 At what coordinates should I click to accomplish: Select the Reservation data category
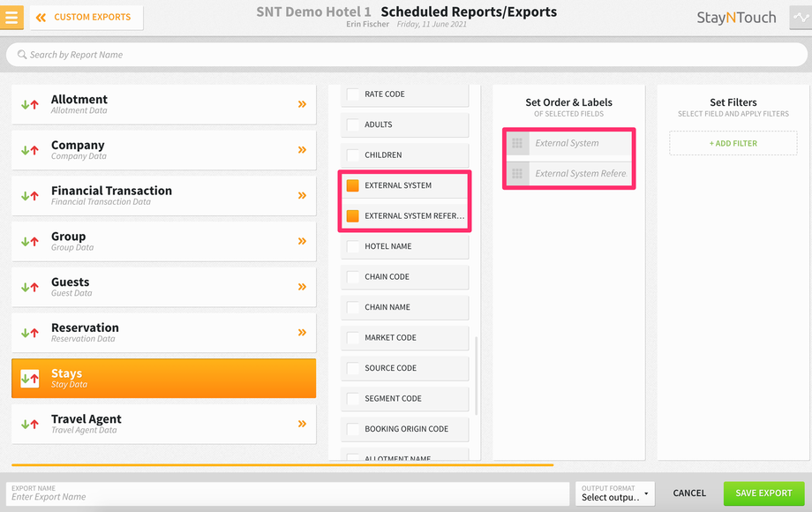[163, 332]
